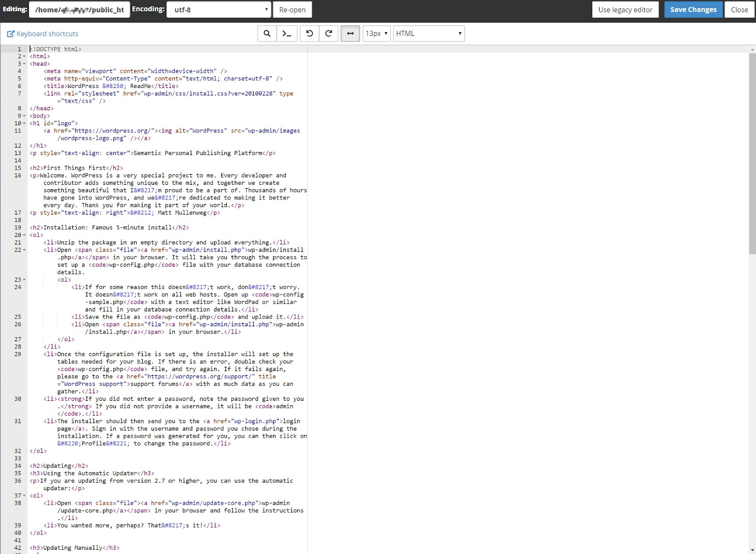Viewport: 756px width, 554px height.
Task: Click the scrollbar up arrow
Action: coord(752,49)
